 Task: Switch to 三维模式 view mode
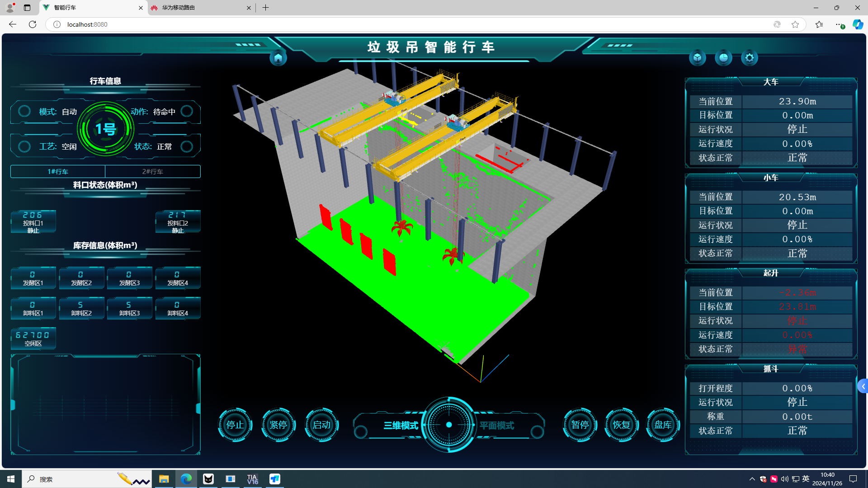click(x=401, y=426)
